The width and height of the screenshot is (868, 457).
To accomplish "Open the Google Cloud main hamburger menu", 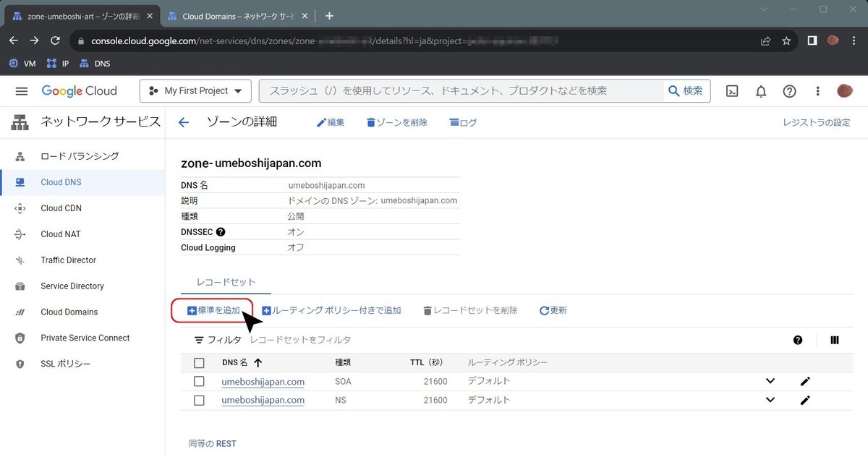I will tap(22, 91).
